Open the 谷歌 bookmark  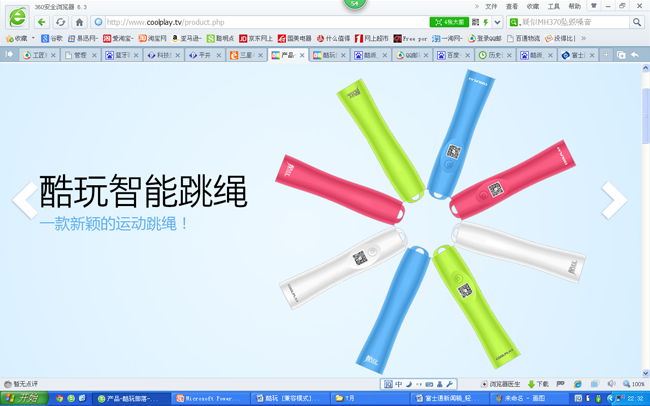click(52, 38)
